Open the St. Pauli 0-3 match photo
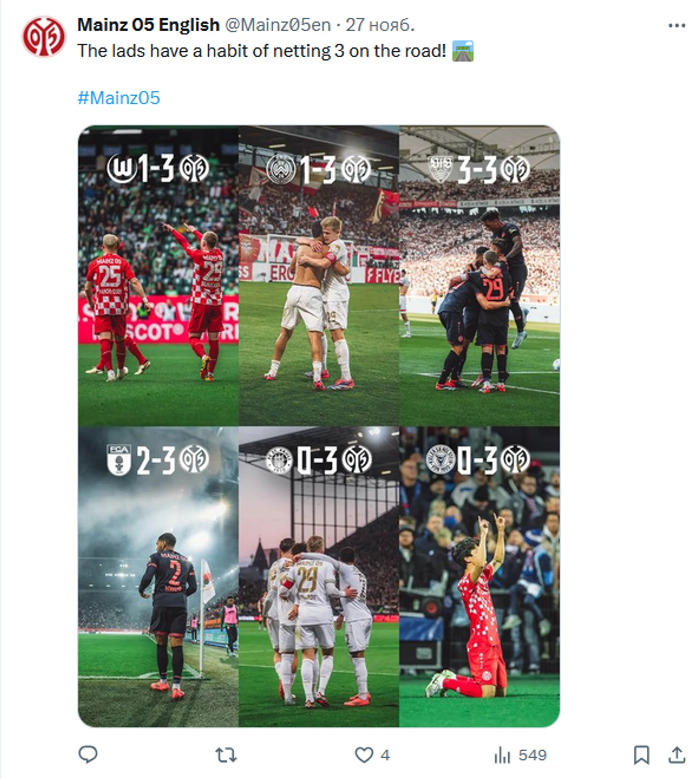Viewport: 700px width, 779px height. tap(319, 577)
